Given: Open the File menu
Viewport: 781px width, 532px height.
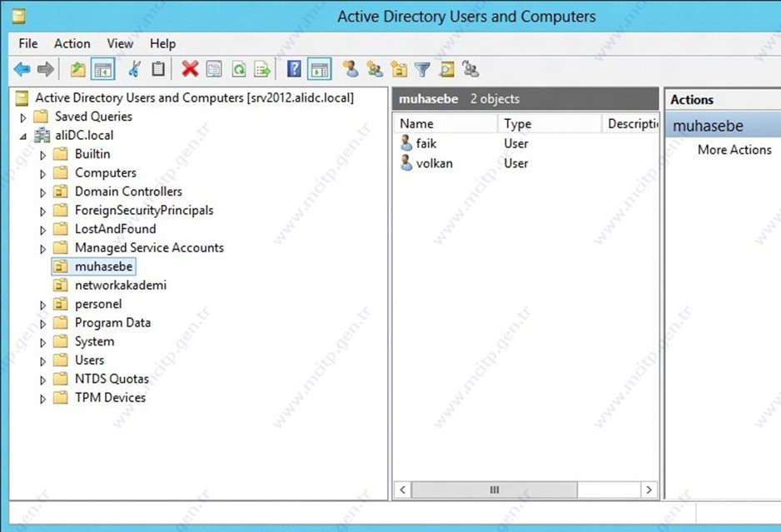Looking at the screenshot, I should 28,44.
